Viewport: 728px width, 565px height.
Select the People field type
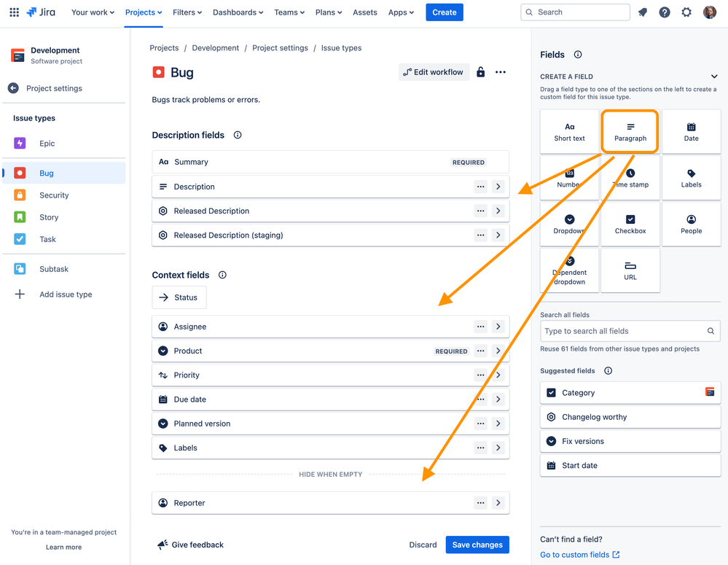pos(691,225)
